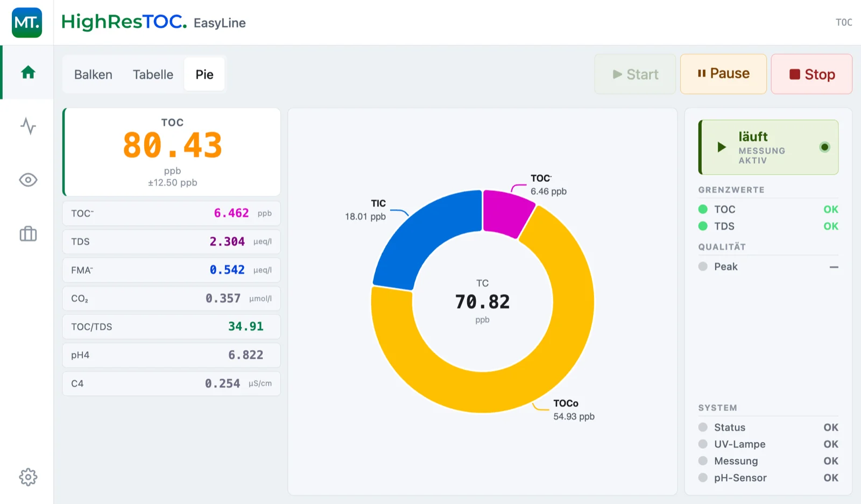861x504 pixels.
Task: Click grey UV-Lampe indicator dot
Action: click(703, 444)
